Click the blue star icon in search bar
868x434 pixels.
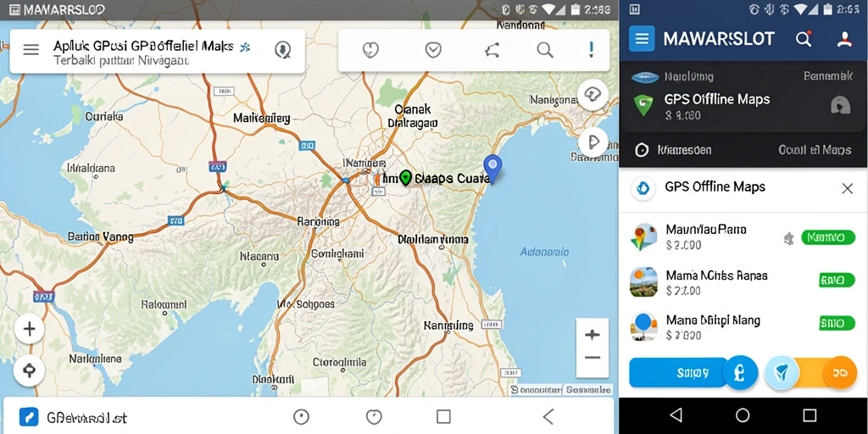pyautogui.click(x=245, y=47)
